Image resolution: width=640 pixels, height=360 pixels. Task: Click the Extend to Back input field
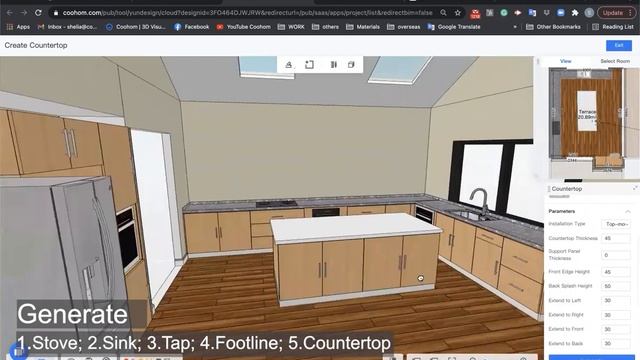click(616, 343)
